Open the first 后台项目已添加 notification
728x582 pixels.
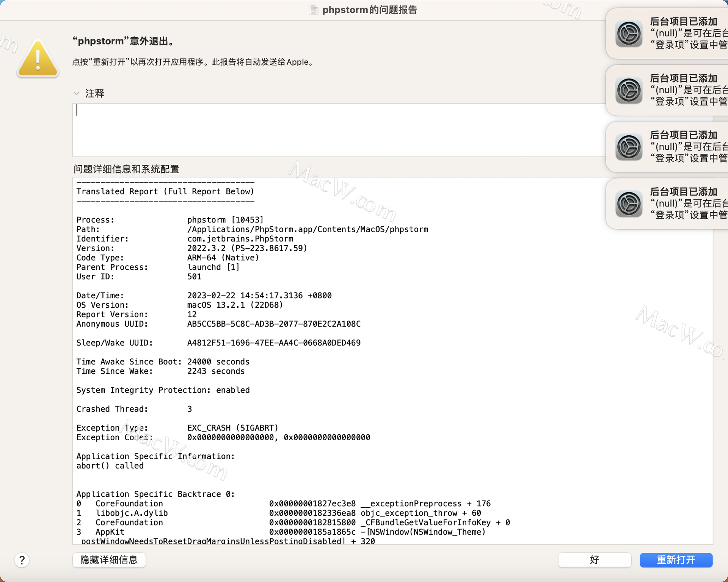click(x=667, y=34)
